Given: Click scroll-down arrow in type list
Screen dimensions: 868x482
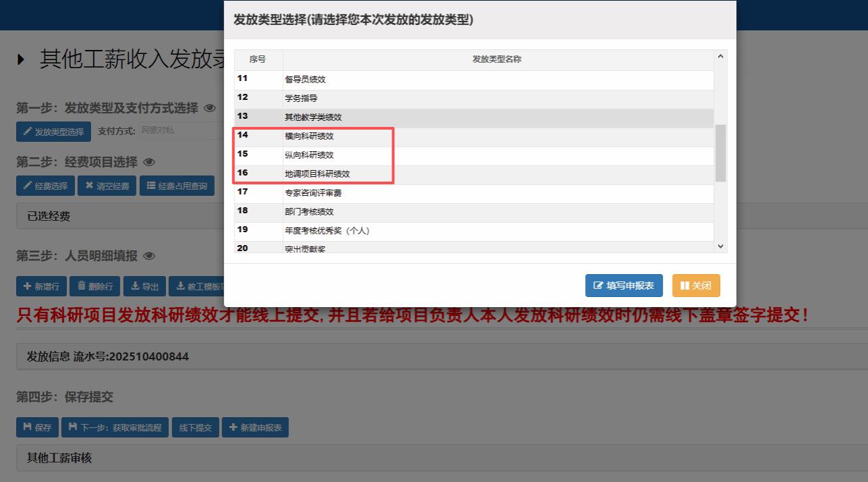Looking at the screenshot, I should coord(720,246).
